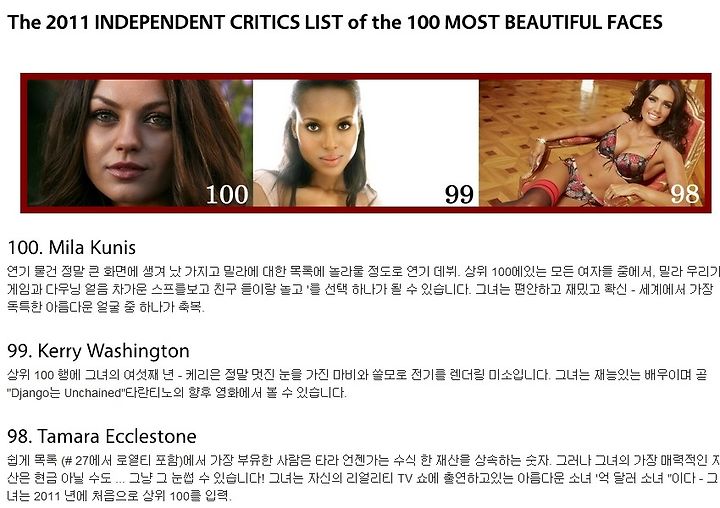Select the "99. Kerry Washington" heading
The image size is (720, 508).
(x=98, y=351)
